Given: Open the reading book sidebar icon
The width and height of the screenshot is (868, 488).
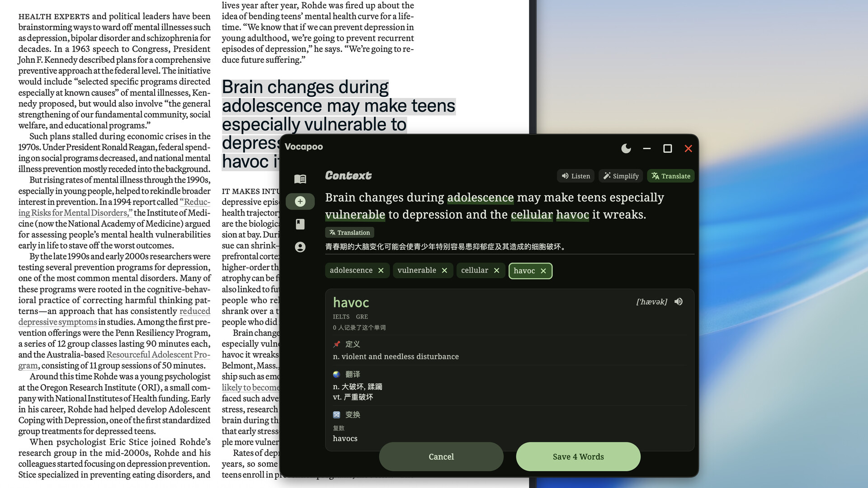Looking at the screenshot, I should pos(300,179).
